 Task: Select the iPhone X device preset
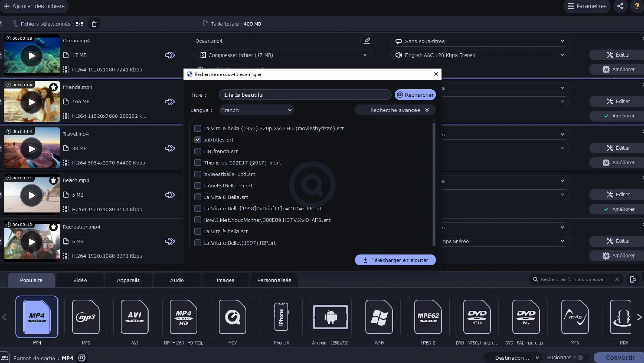281,317
